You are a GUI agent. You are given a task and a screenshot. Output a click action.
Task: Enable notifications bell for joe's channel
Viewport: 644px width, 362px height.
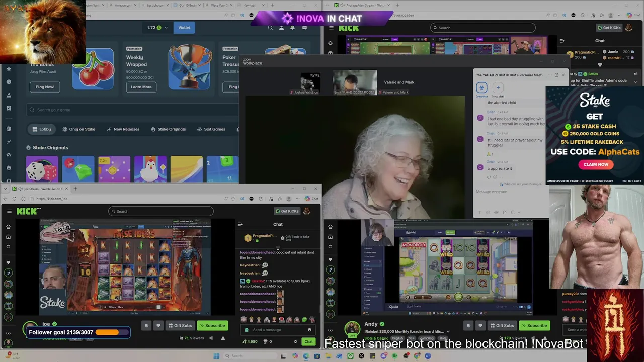pos(146,325)
